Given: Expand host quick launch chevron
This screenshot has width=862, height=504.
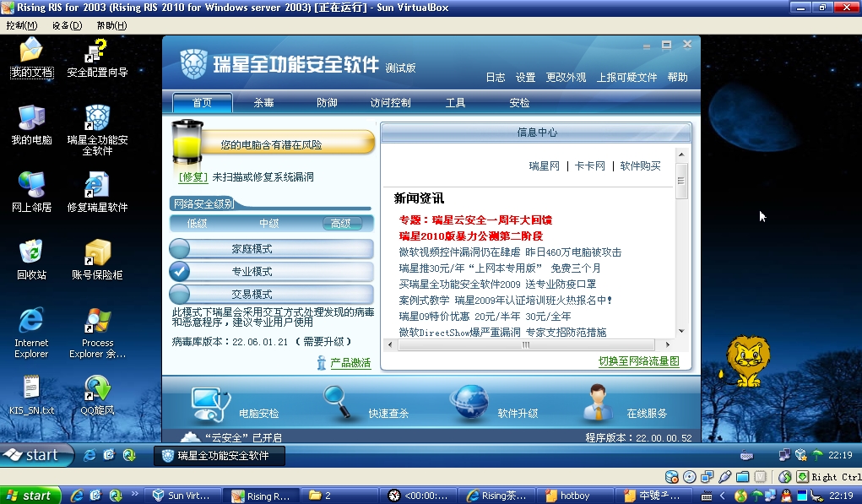Looking at the screenshot, I should tap(135, 495).
